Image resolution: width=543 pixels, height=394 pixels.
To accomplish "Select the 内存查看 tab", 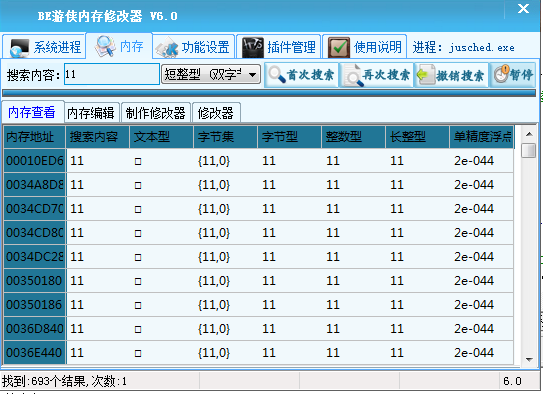I will (x=33, y=112).
